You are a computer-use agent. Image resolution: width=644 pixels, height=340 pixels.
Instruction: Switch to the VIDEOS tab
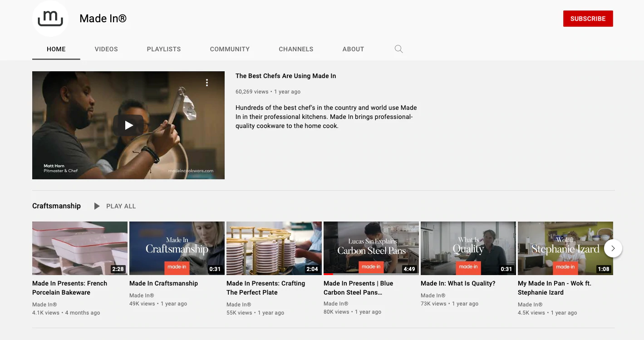pyautogui.click(x=106, y=49)
